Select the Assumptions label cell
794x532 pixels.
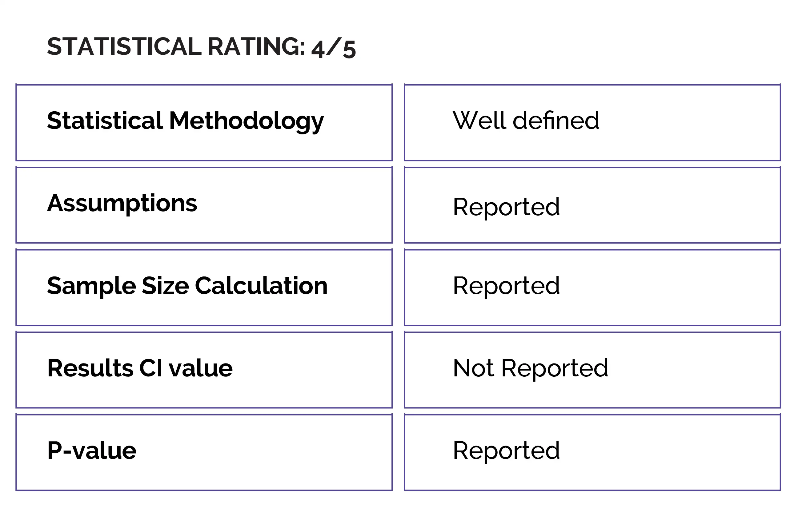coord(204,205)
